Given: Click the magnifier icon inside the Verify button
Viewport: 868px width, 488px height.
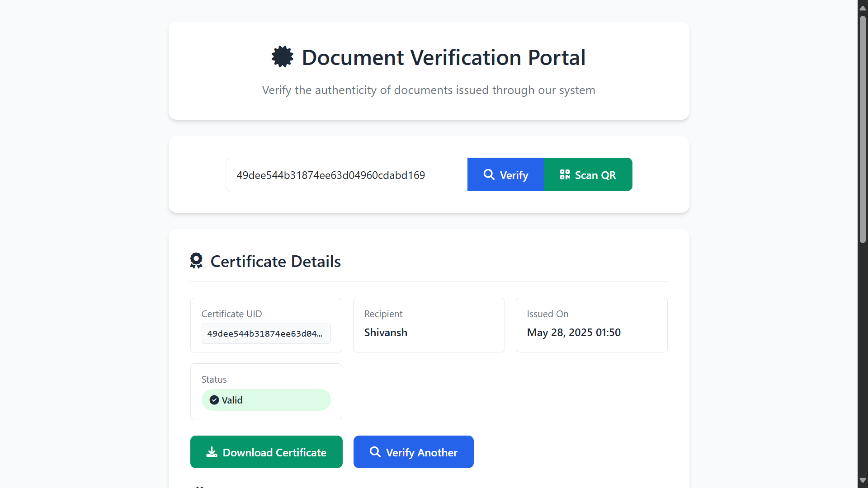Looking at the screenshot, I should point(489,174).
